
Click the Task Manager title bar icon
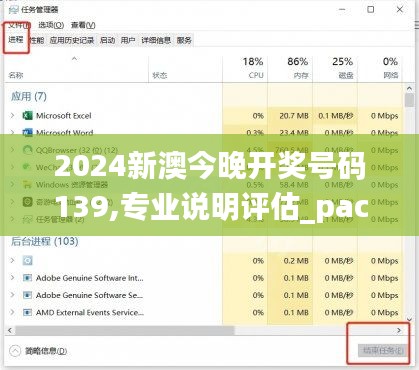point(14,10)
